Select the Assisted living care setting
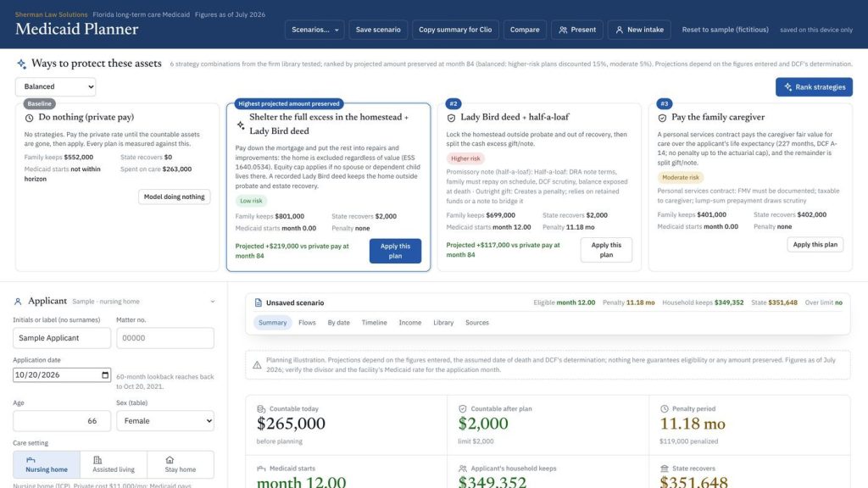Screen dimensions: 868x488 [114, 465]
